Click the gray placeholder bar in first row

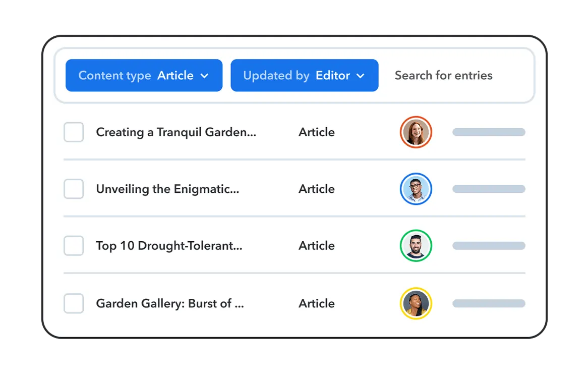point(489,132)
